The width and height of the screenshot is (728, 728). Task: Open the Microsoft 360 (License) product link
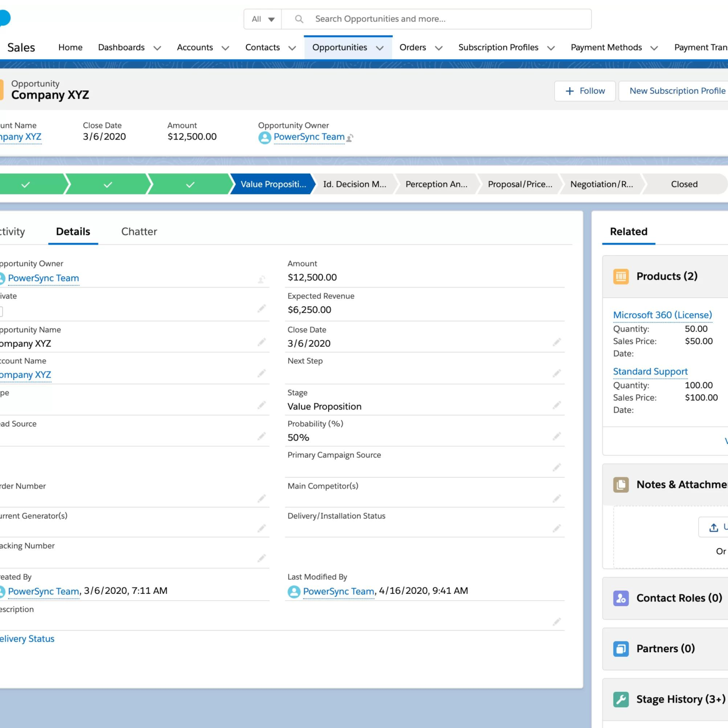(662, 315)
